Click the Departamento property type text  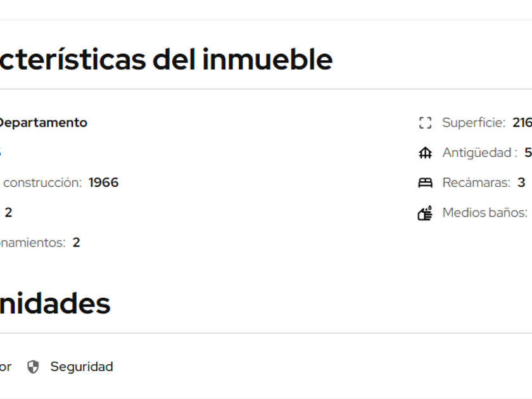pos(42,123)
